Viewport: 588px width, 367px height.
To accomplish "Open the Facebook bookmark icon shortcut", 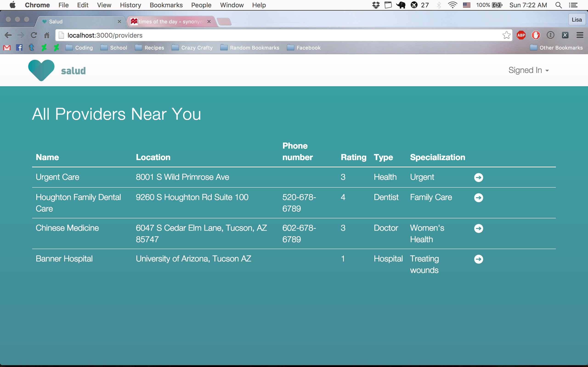I will click(x=19, y=47).
